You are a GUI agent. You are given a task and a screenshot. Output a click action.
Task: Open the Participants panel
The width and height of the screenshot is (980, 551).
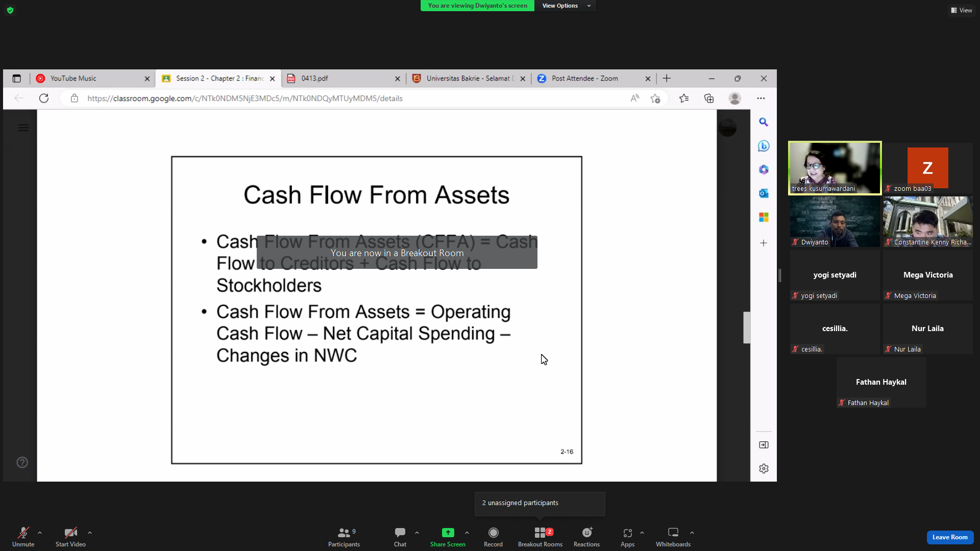coord(344,537)
